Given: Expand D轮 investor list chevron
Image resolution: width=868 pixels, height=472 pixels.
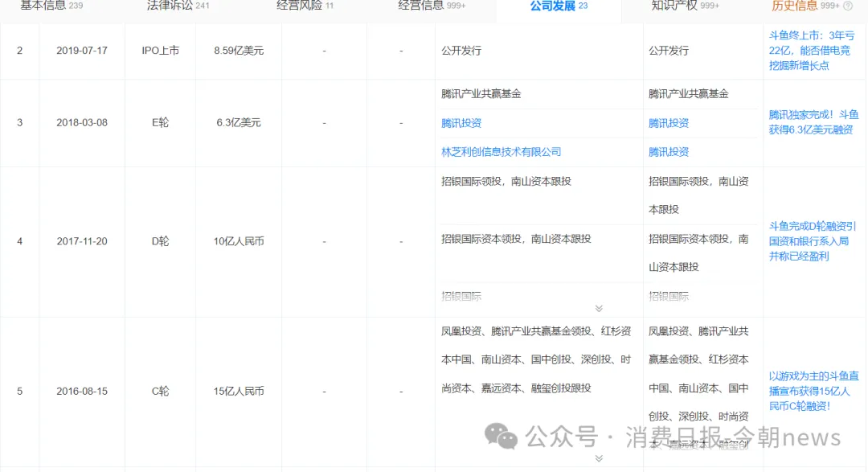Looking at the screenshot, I should tap(599, 309).
